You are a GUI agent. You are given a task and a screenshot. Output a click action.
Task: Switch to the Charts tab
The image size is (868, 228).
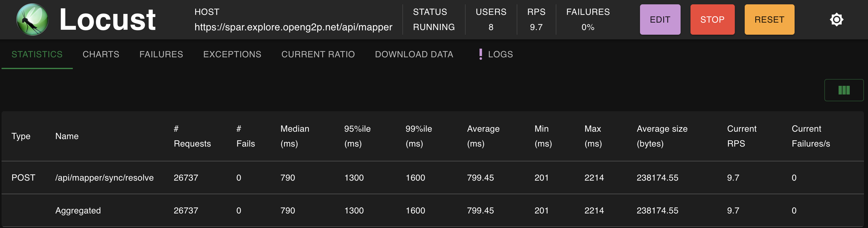click(x=101, y=54)
